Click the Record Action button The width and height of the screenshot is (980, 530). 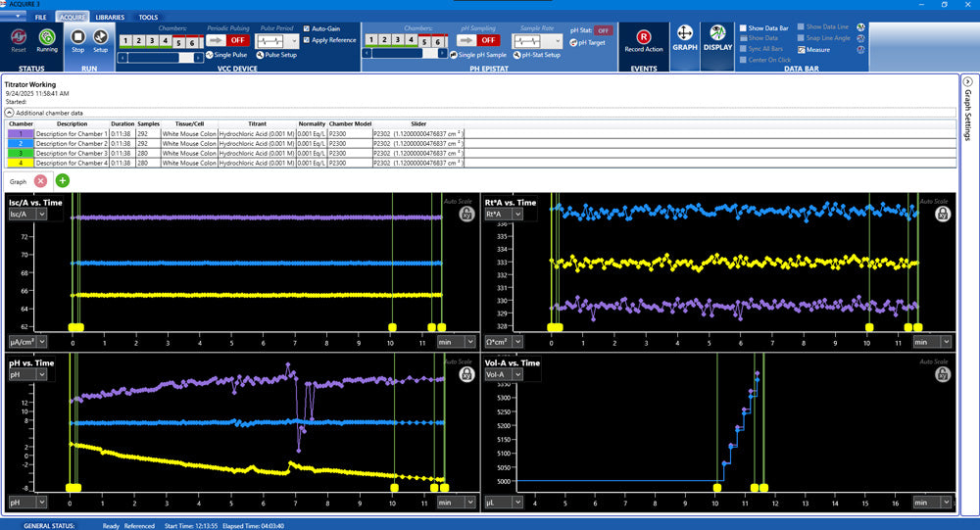pos(644,37)
